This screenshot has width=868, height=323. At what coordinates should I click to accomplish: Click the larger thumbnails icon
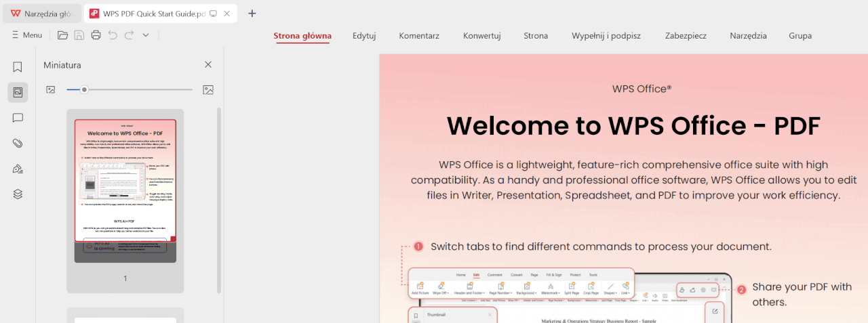coord(208,89)
